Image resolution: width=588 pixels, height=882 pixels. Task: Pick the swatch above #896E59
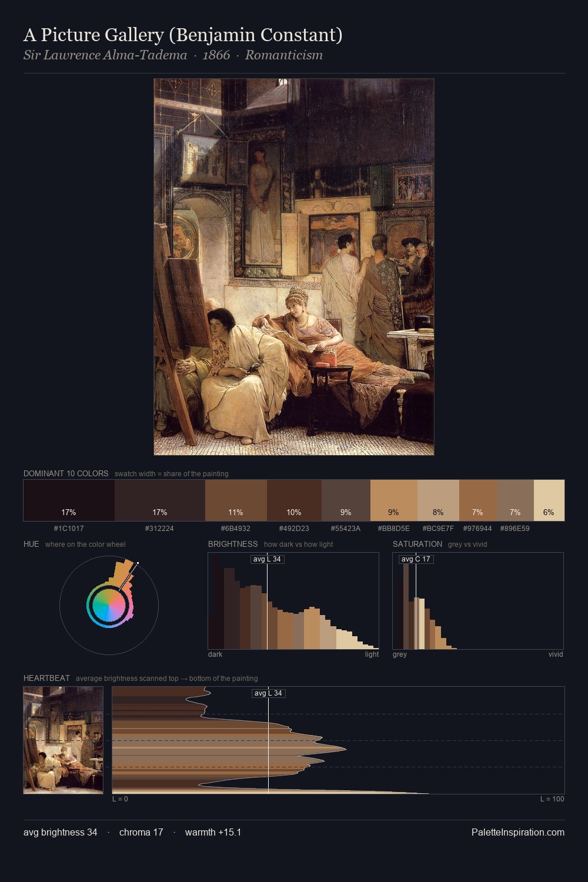(x=515, y=500)
